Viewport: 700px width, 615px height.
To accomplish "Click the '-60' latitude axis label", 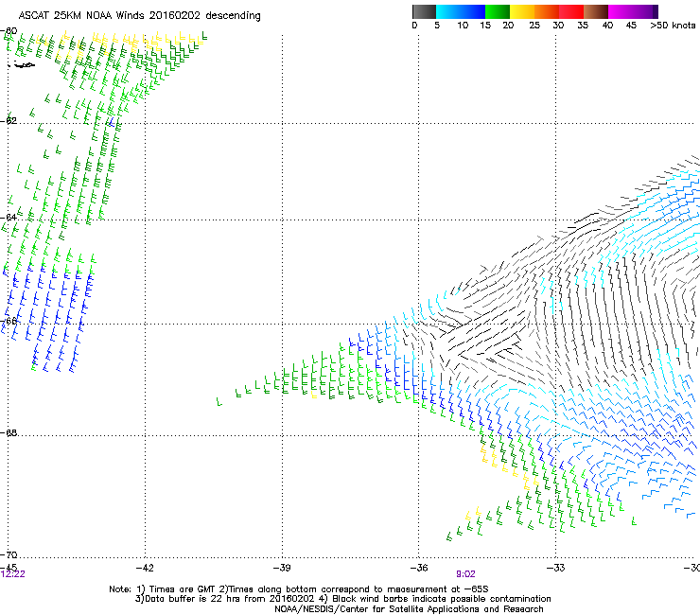I will tap(9, 31).
